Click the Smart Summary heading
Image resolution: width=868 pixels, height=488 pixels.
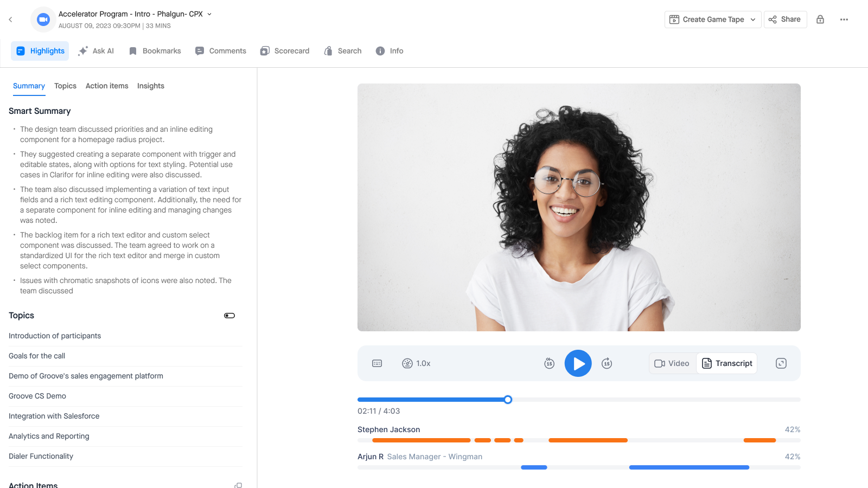pyautogui.click(x=40, y=111)
